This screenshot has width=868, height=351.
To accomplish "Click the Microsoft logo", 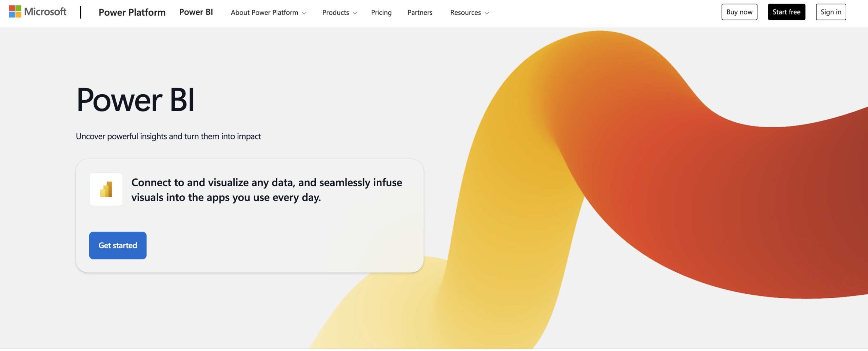I will click(37, 11).
